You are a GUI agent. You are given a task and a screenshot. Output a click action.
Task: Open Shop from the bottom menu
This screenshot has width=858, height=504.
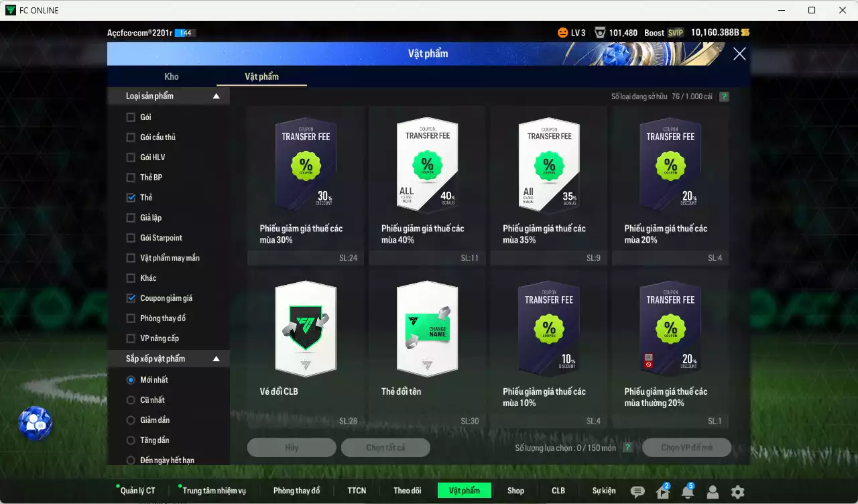(x=515, y=491)
